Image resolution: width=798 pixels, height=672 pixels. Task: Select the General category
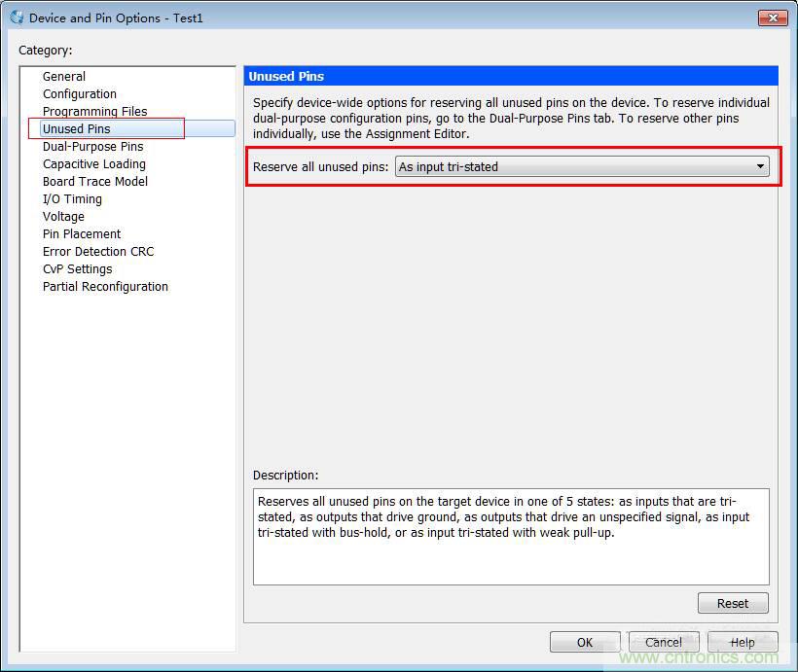click(64, 77)
